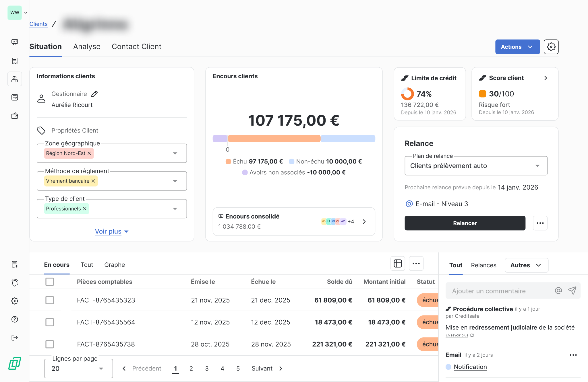
Task: Click the table columns layout icon
Action: (x=398, y=263)
